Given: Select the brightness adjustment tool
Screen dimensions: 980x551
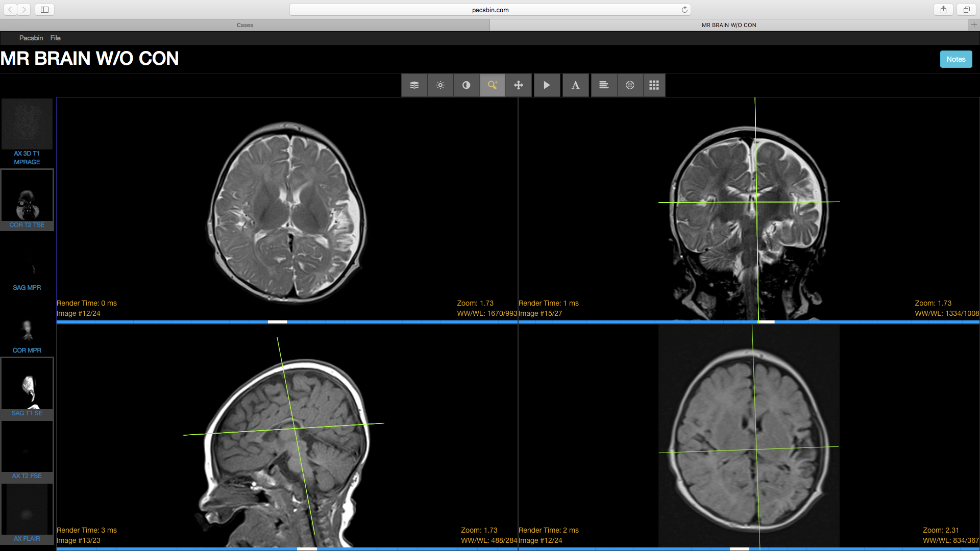Looking at the screenshot, I should pyautogui.click(x=440, y=85).
